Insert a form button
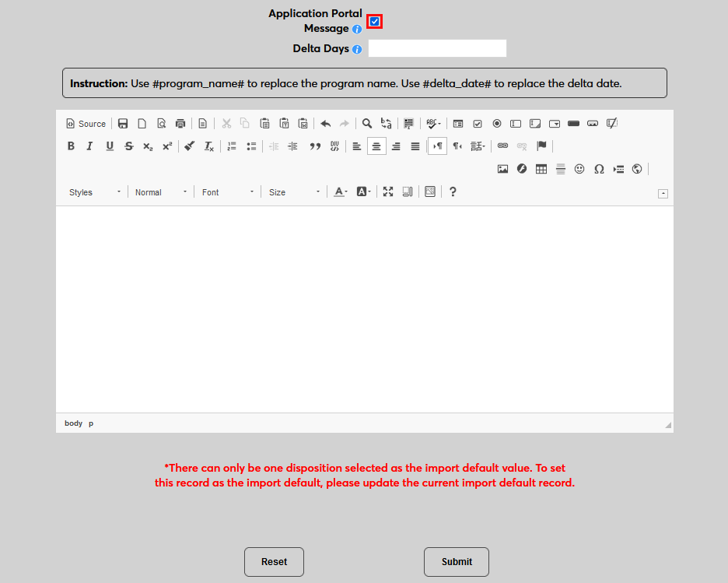The width and height of the screenshot is (728, 583). point(574,124)
